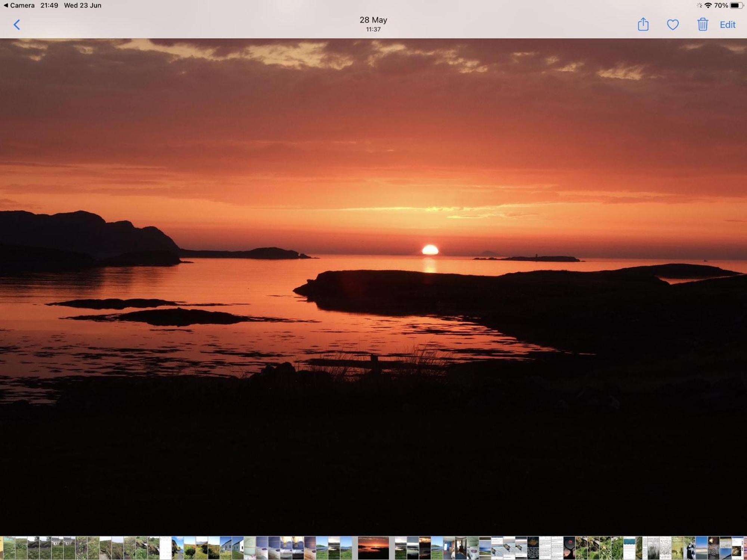Tap the "70%" battery percentage

[721, 5]
